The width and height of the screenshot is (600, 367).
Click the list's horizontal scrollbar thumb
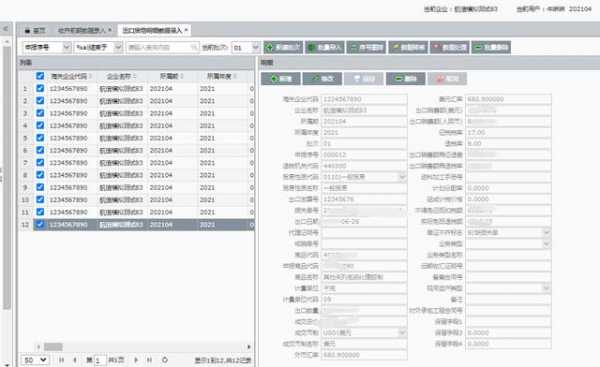53,347
